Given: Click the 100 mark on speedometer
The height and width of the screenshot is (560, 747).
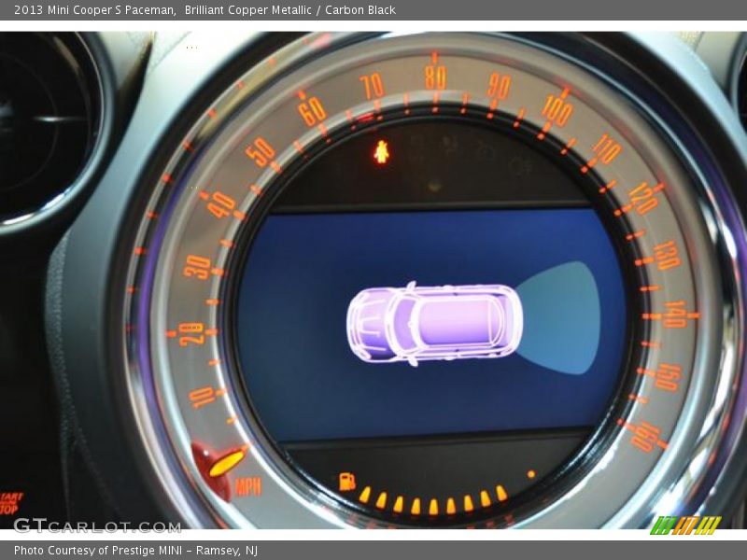Looking at the screenshot, I should (x=557, y=111).
